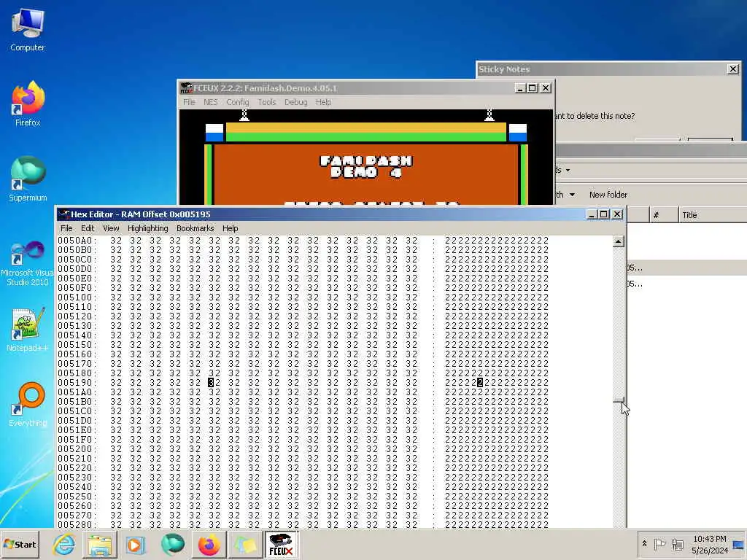Open FCEUX Help menu
Image resolution: width=747 pixels, height=560 pixels.
click(323, 102)
